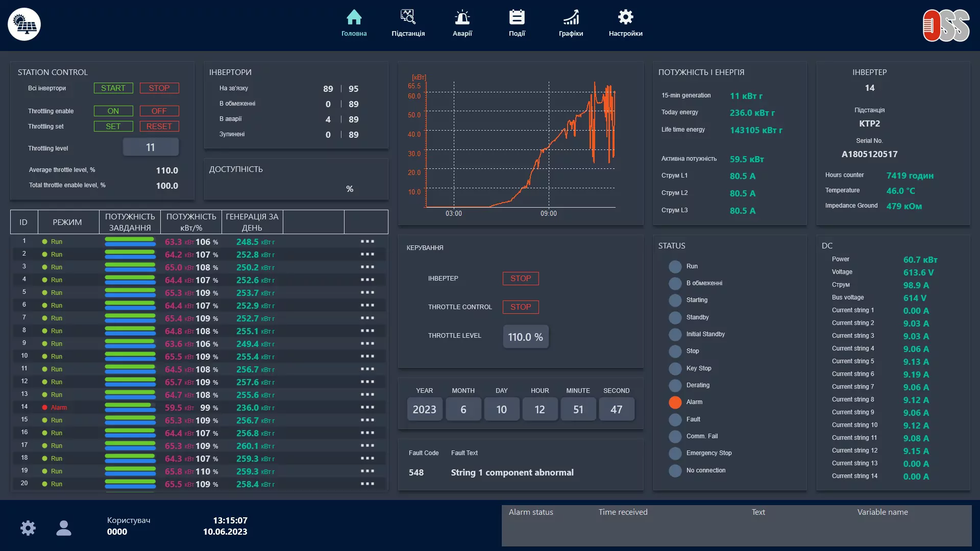Open three-dot menu for inverter 17
980x551 pixels.
pyautogui.click(x=367, y=445)
